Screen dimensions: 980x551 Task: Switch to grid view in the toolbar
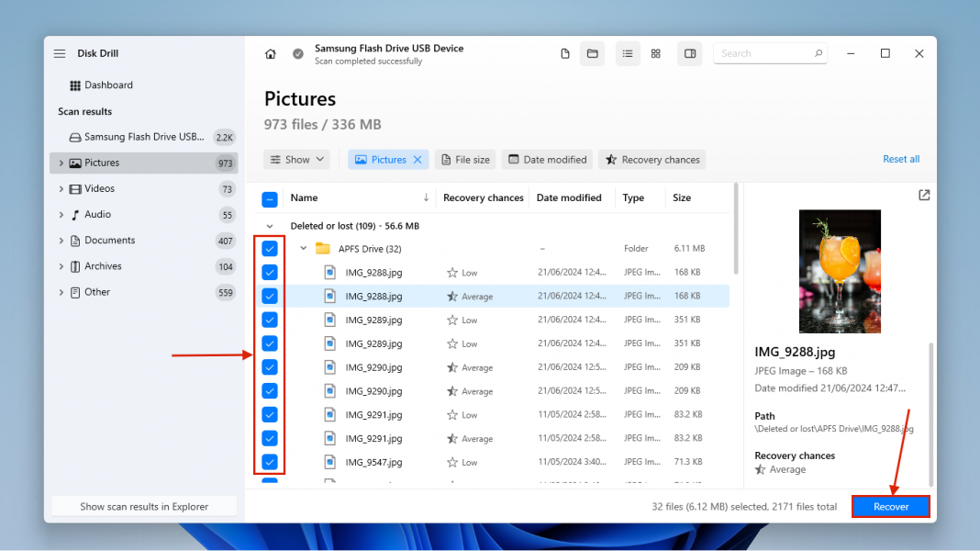(x=655, y=53)
